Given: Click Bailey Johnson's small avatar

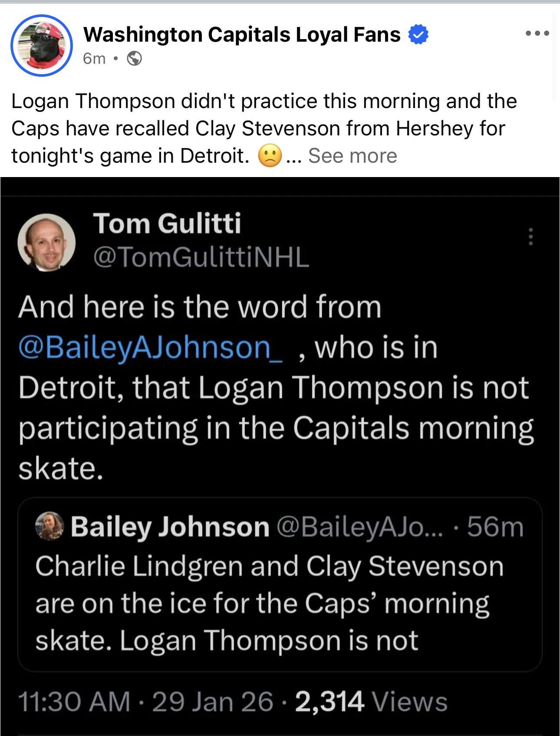Looking at the screenshot, I should pyautogui.click(x=49, y=526).
